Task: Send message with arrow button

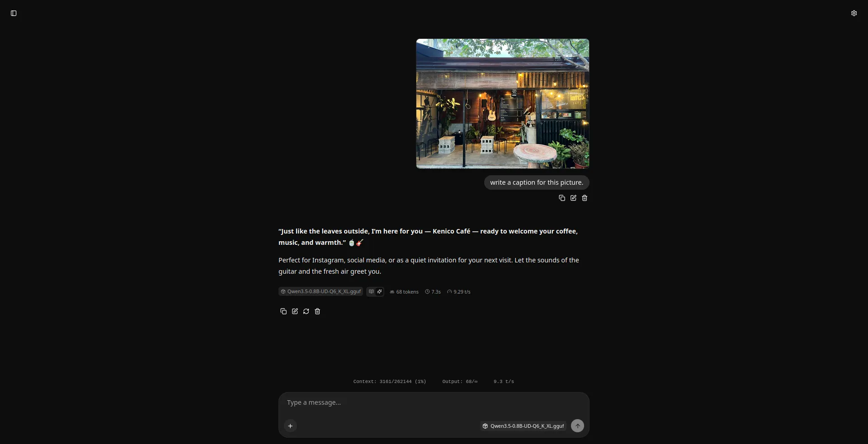Action: point(577,426)
